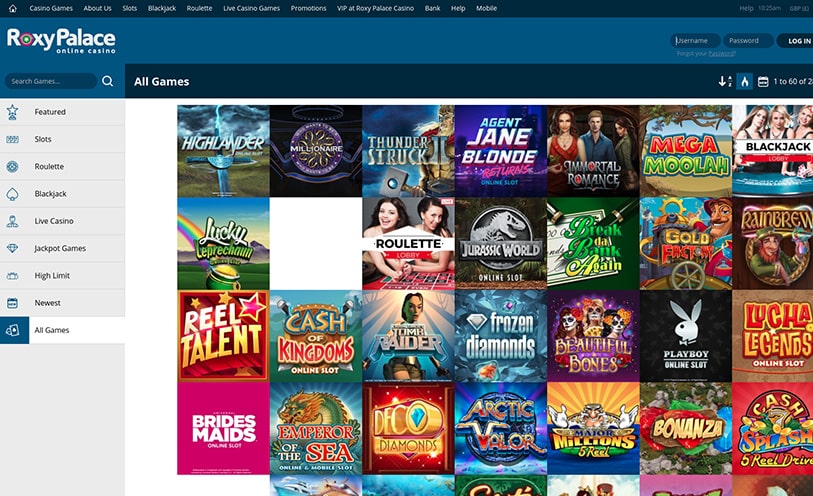Open the Tomb Raider game tile
This screenshot has width=813, height=496.
click(409, 336)
